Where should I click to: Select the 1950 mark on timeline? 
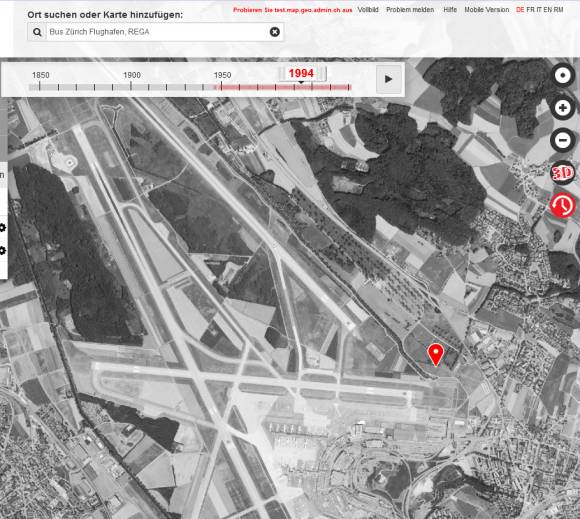(x=222, y=75)
